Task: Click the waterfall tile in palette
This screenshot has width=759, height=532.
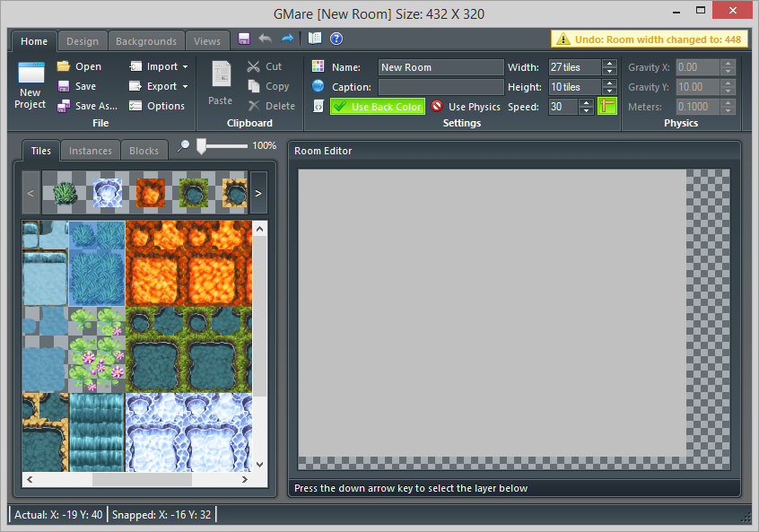Action: (x=97, y=432)
